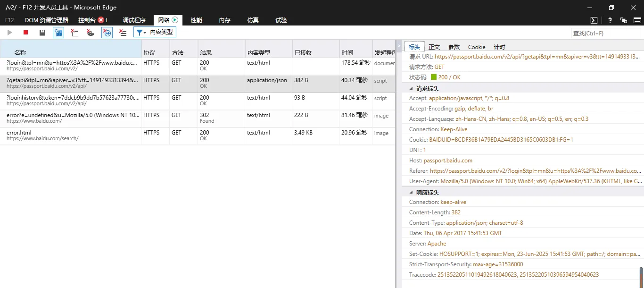Toggle clear entries on navigate
This screenshot has width=644, height=288.
107,33
